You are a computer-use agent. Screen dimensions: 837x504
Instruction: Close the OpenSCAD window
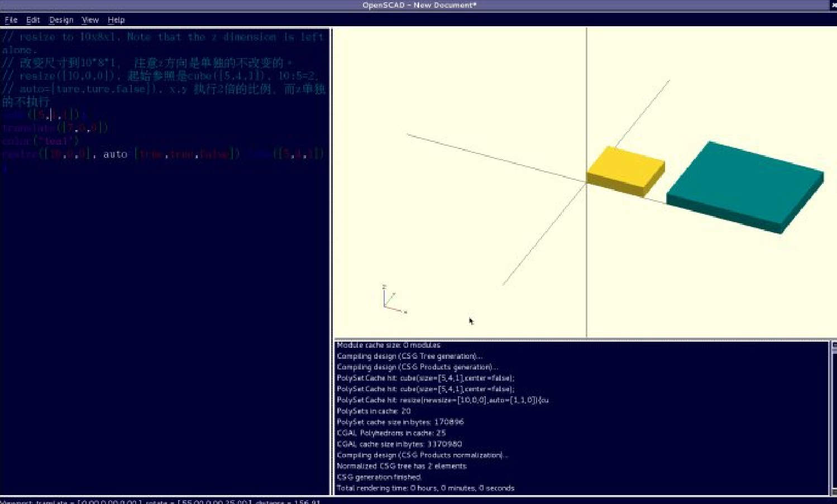tap(834, 5)
